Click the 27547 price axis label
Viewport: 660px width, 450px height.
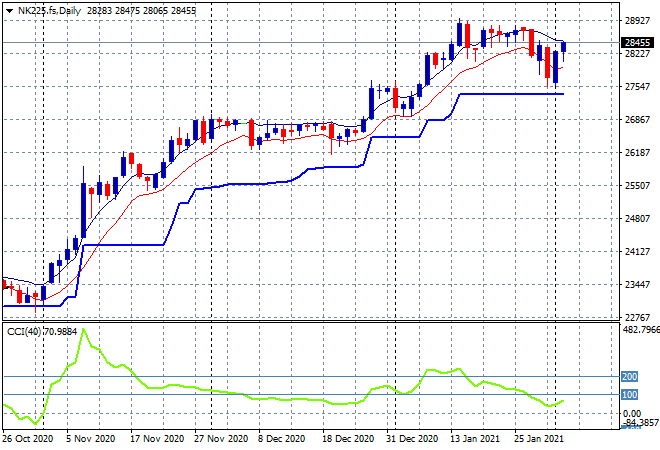(637, 87)
